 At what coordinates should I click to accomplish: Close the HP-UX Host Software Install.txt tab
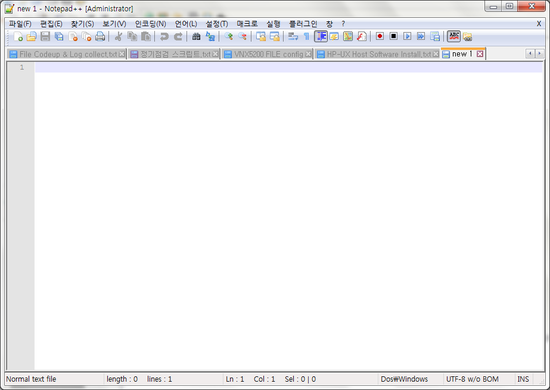click(x=435, y=54)
